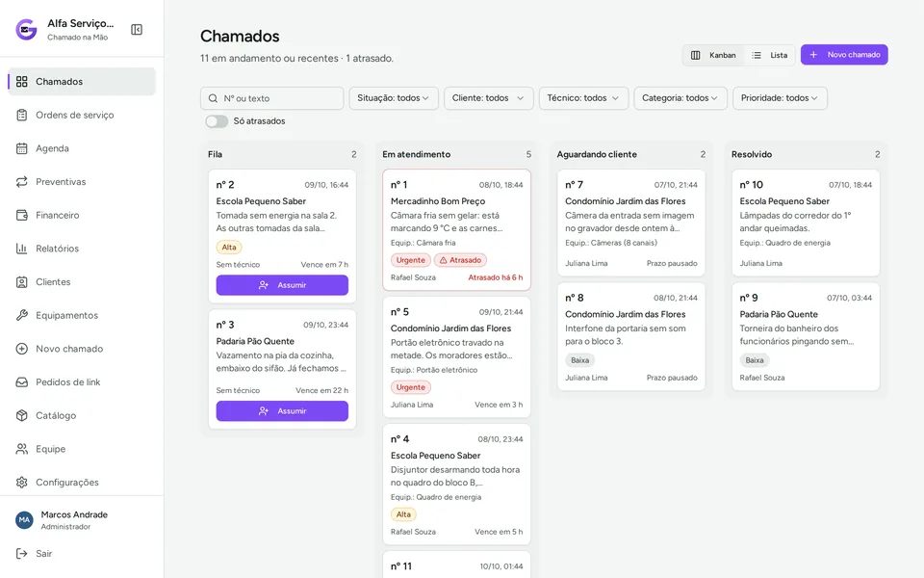The width and height of the screenshot is (924, 578).
Task: Click the Atrasado badge on ticket nº 1
Action: coord(460,260)
